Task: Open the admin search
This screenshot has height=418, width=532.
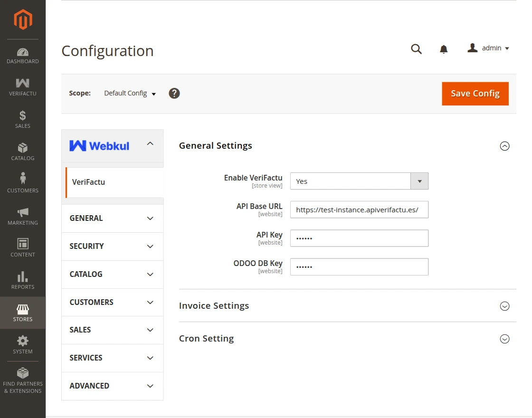Action: pos(416,48)
